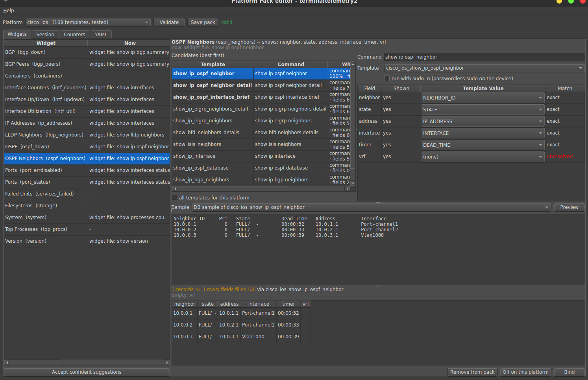Click the Port-channel1 interface cell

[258, 313]
